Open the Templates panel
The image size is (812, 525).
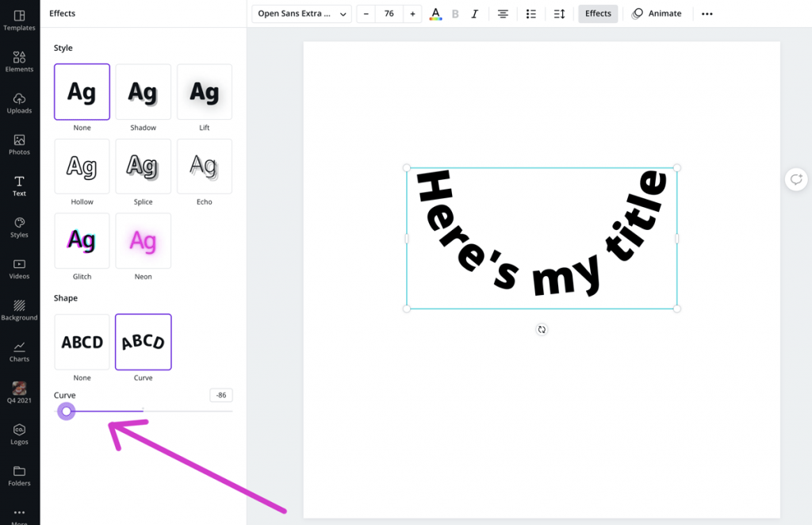point(19,20)
